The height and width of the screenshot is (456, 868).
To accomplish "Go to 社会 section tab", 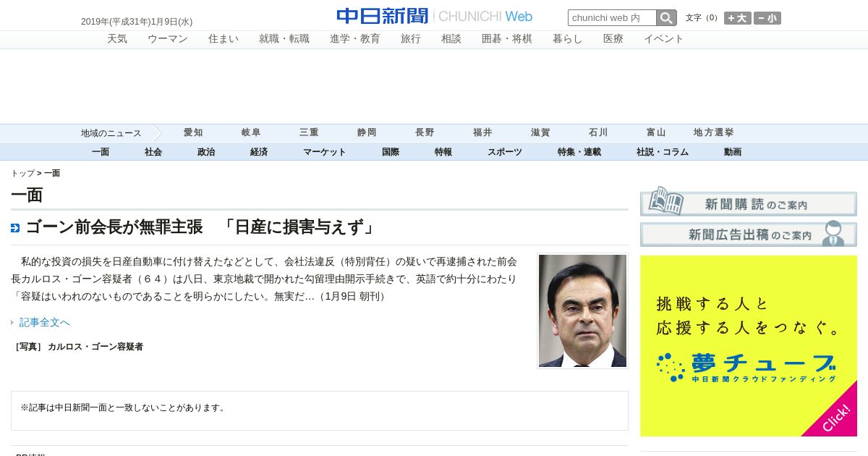I will click(153, 152).
